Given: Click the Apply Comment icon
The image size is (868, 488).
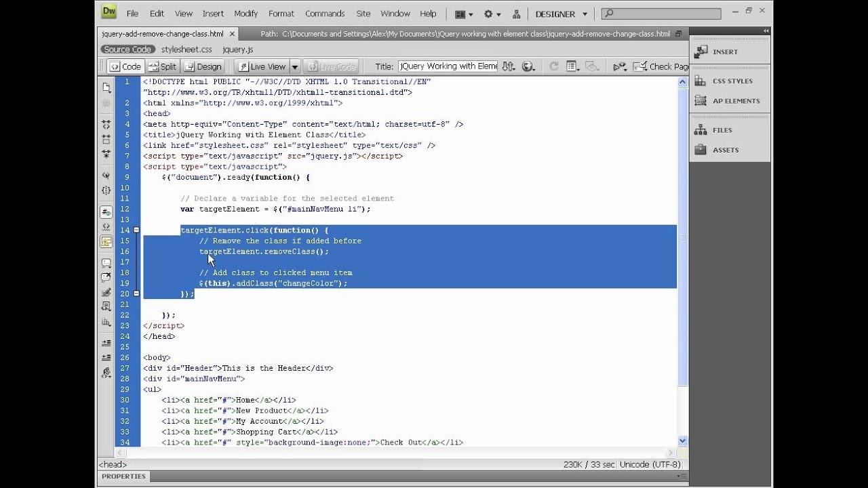Looking at the screenshot, I should click(x=106, y=263).
